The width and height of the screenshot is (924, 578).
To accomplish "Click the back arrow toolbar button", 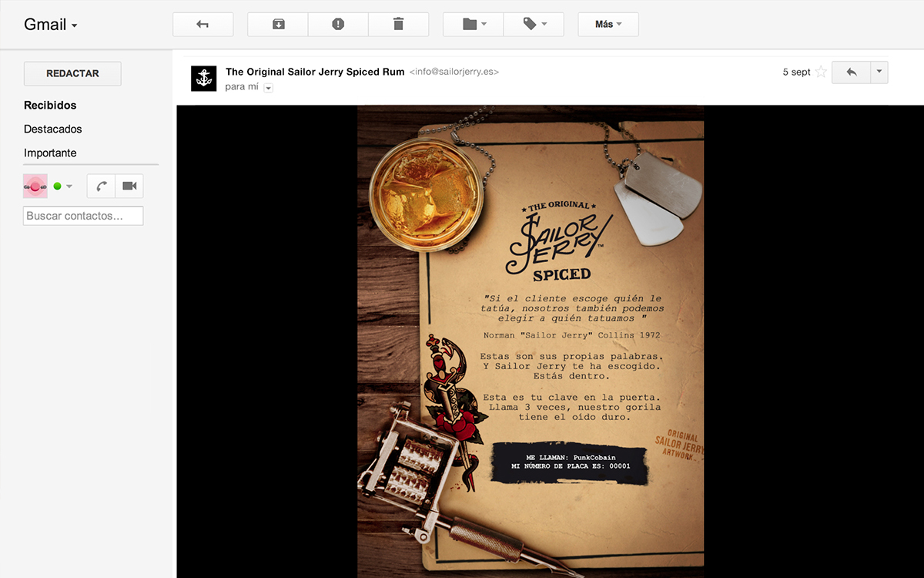I will pos(203,24).
